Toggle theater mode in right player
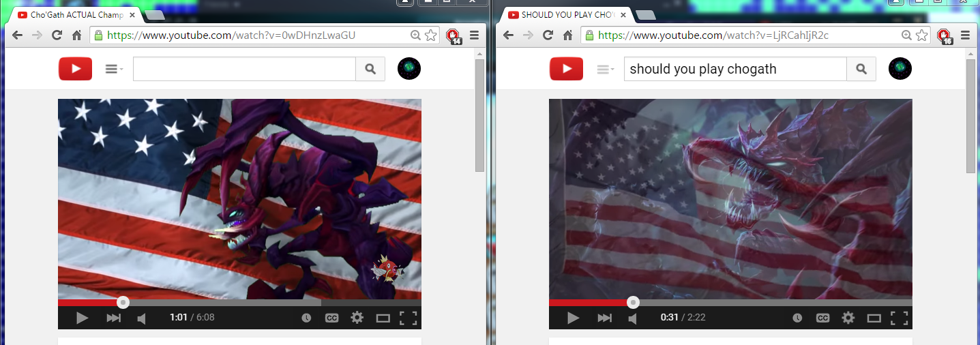This screenshot has height=345, width=980. click(x=874, y=318)
